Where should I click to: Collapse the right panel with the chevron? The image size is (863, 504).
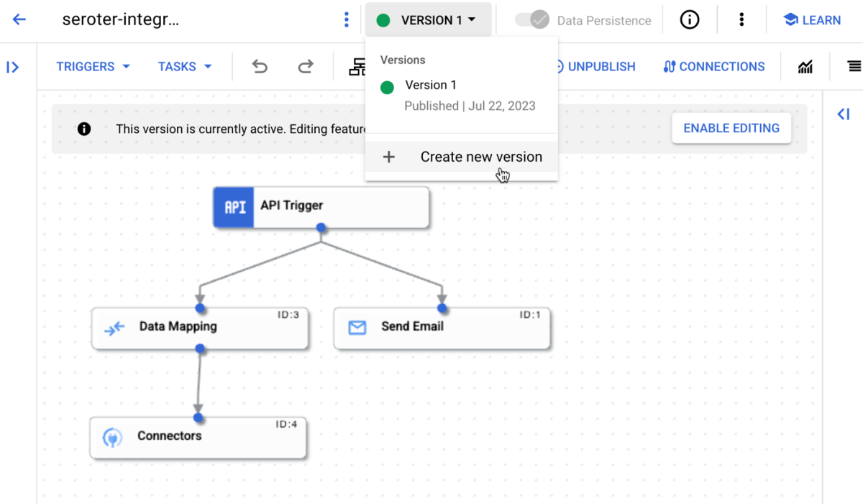[x=842, y=114]
